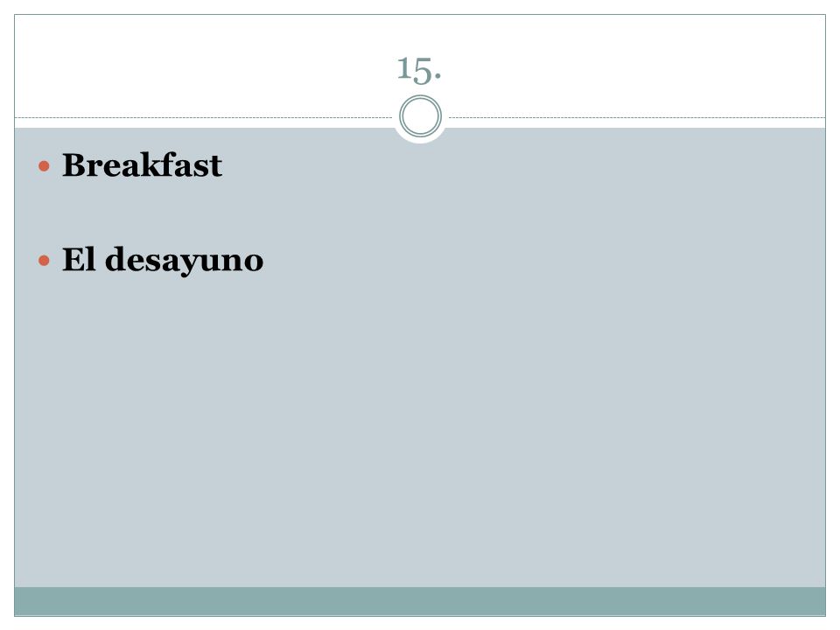Click the period after the number 15

coord(437,79)
